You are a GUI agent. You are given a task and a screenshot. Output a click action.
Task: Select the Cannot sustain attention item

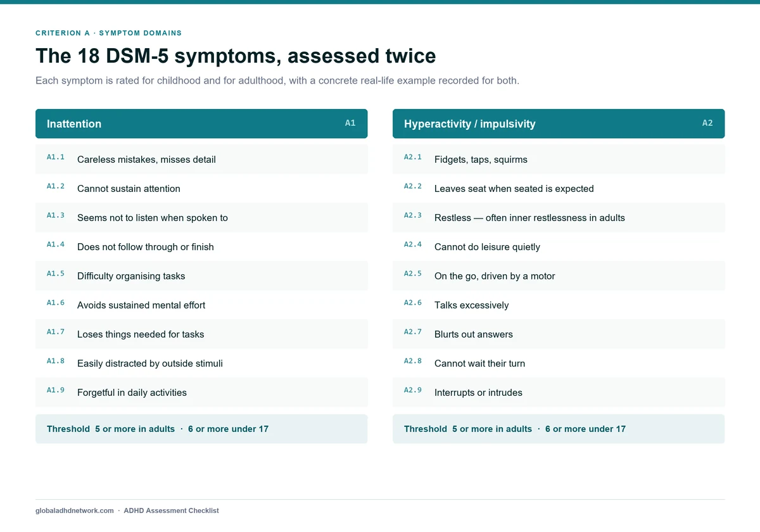tap(201, 188)
